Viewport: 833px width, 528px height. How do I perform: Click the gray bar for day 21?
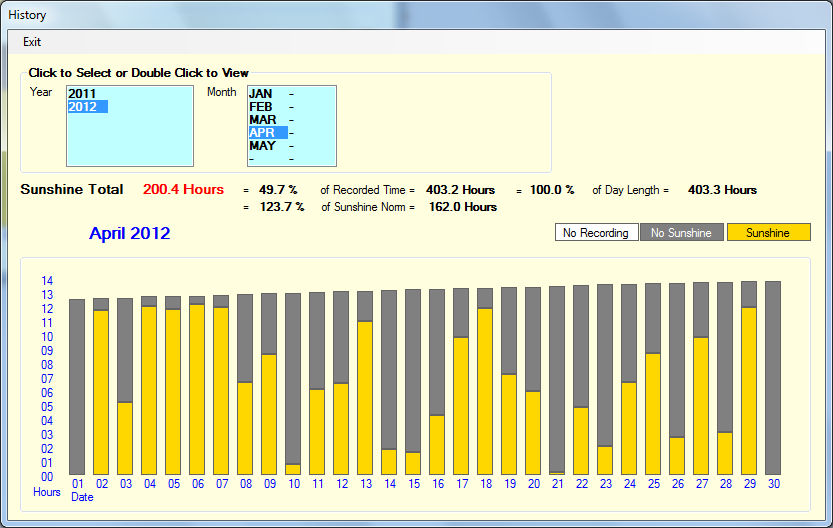557,378
